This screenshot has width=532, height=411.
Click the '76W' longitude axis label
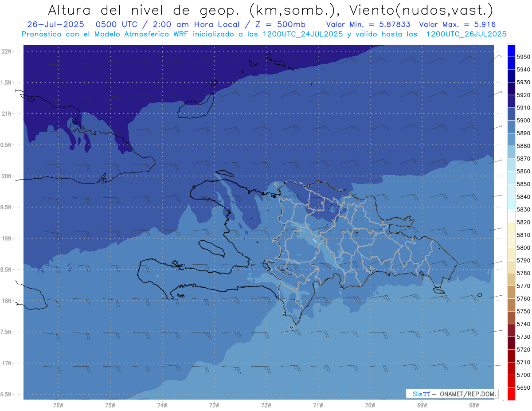coord(58,405)
